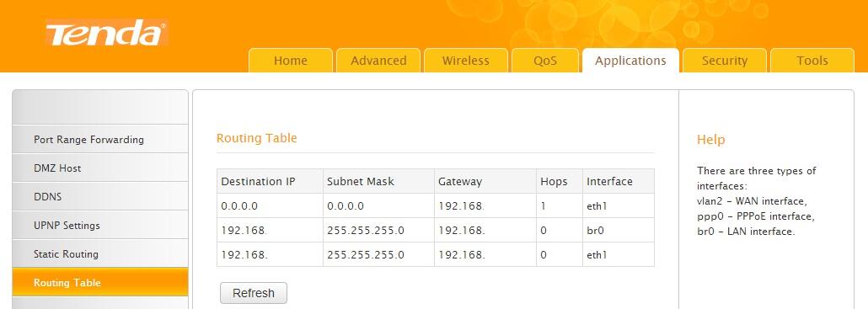
Task: Click the Routing Table heading
Action: [256, 137]
